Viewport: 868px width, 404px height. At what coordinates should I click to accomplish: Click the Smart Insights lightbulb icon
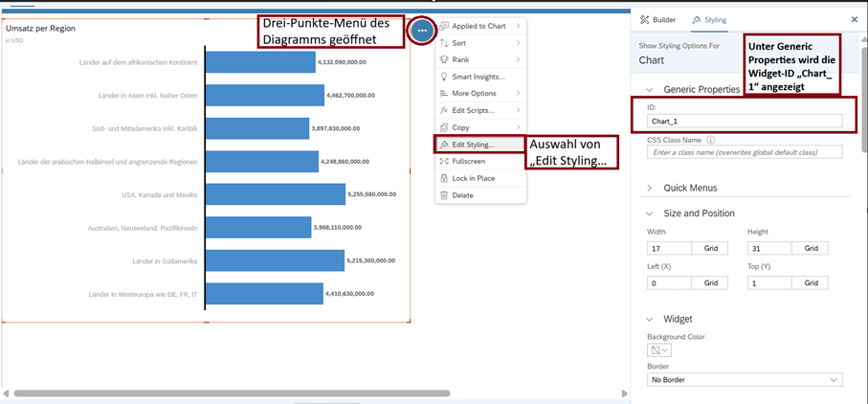pyautogui.click(x=443, y=77)
